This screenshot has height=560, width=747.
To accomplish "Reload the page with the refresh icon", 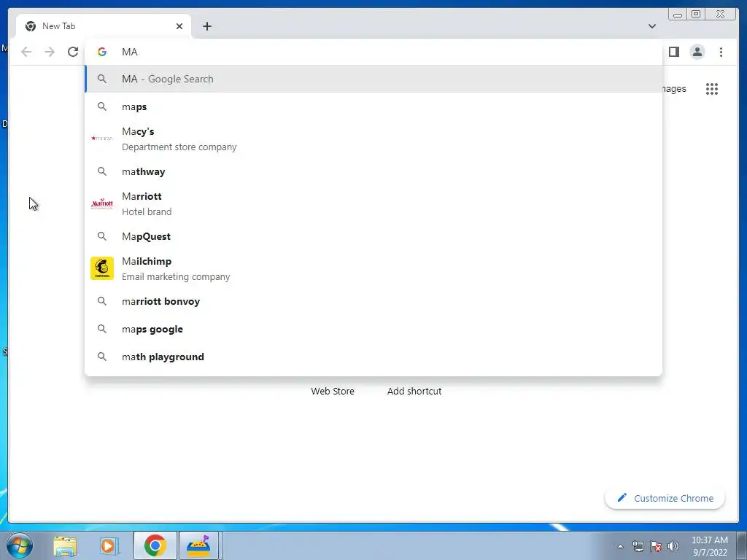I will 73,52.
